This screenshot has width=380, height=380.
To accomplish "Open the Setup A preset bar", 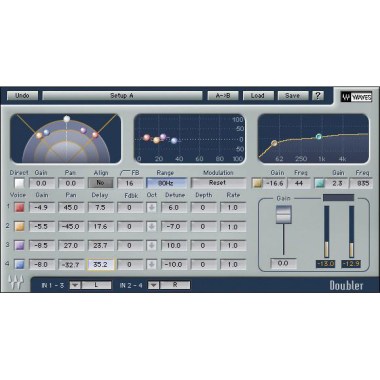I will (122, 96).
